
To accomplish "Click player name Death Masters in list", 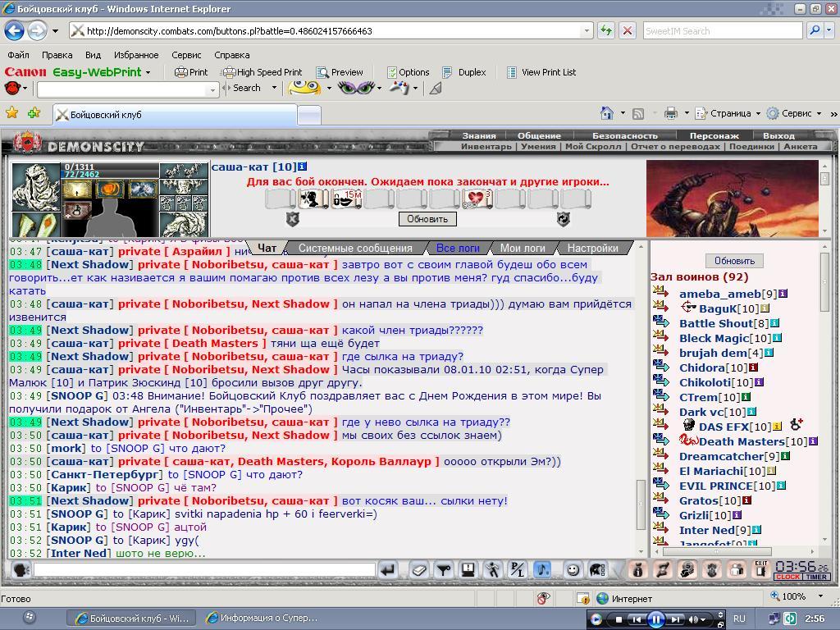I will point(742,441).
